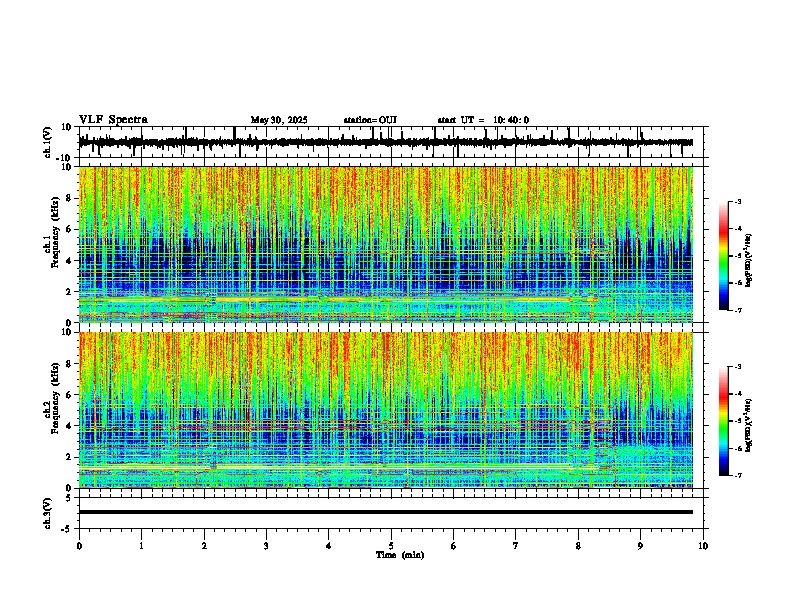Click the "-7" tick on ch.2 colorbar
792x612 pixels.
(736, 475)
